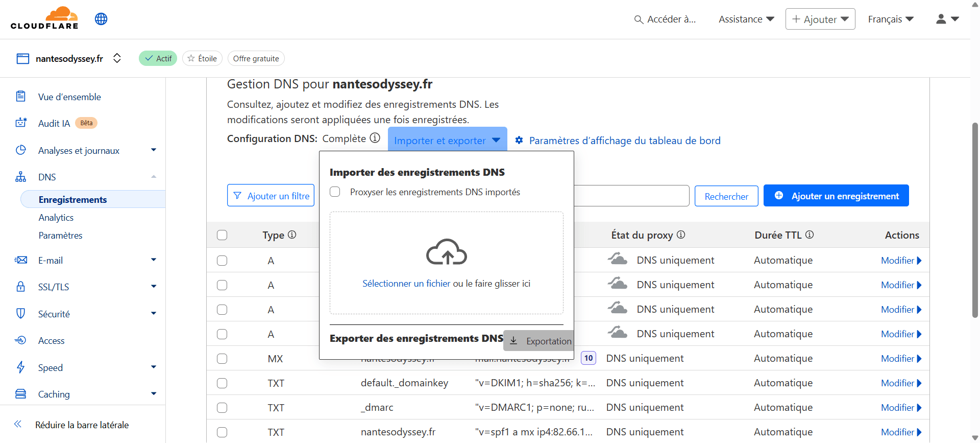Image resolution: width=980 pixels, height=443 pixels.
Task: Click the Configuration DNS info icon
Action: (375, 138)
